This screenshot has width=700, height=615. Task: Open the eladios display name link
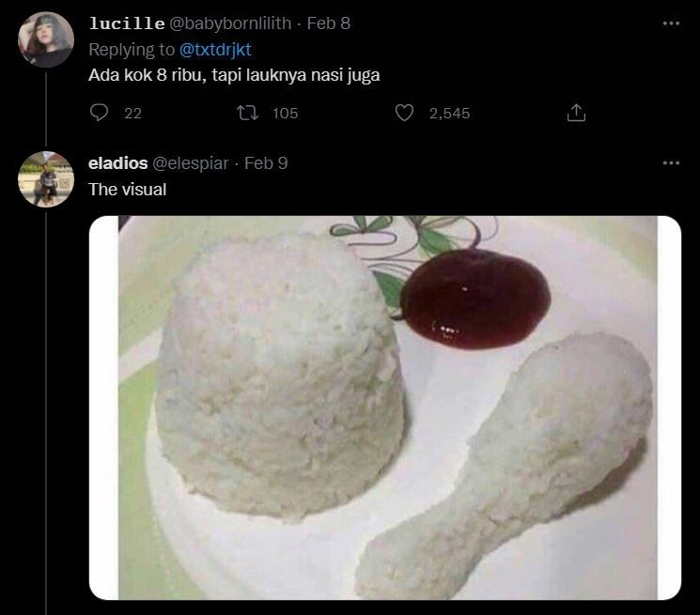click(117, 162)
